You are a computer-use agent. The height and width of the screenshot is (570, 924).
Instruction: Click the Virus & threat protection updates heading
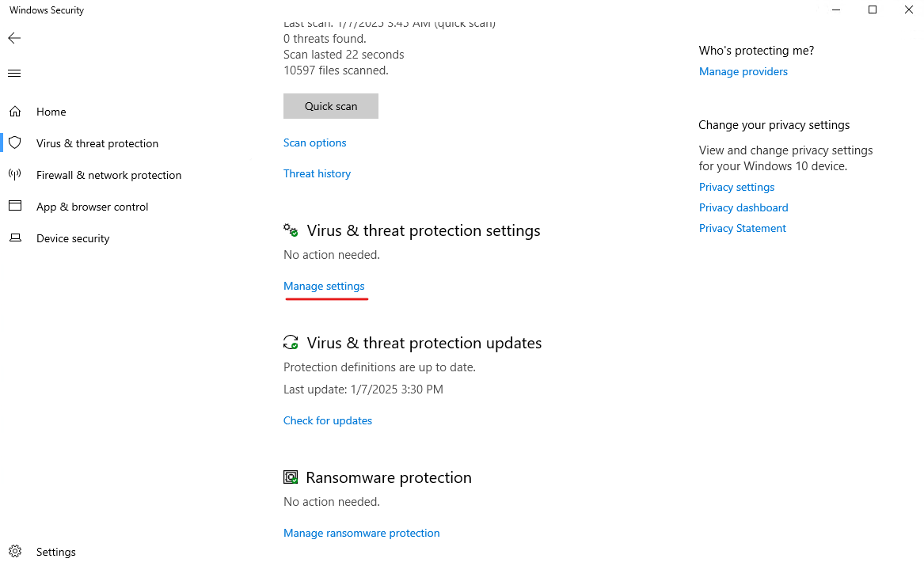pyautogui.click(x=424, y=343)
